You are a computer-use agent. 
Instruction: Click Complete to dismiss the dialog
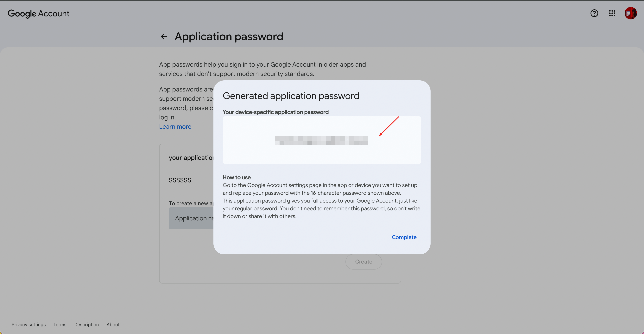coord(404,237)
